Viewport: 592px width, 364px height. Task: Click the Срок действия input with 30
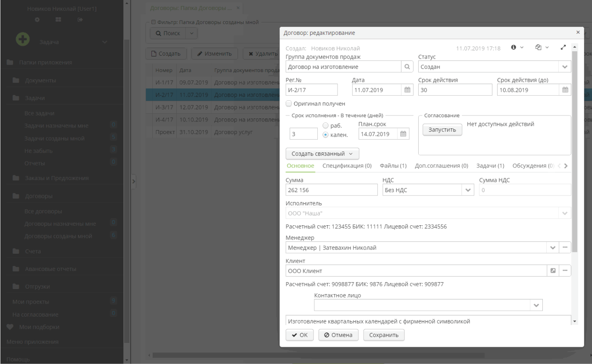(455, 90)
